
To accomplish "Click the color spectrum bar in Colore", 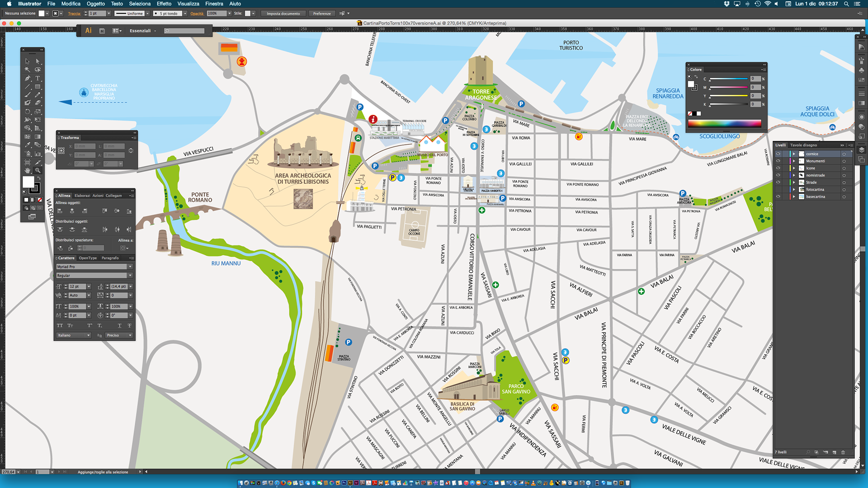I will tap(724, 123).
